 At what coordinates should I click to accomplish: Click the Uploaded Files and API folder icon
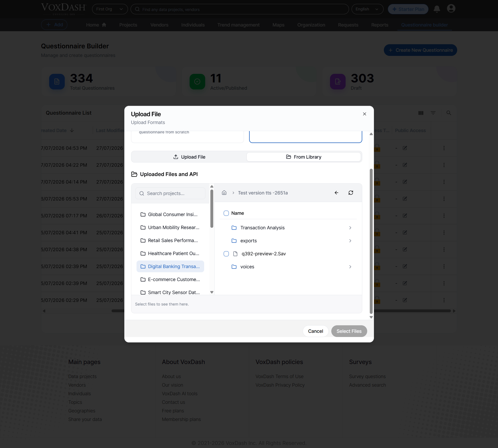click(x=134, y=174)
